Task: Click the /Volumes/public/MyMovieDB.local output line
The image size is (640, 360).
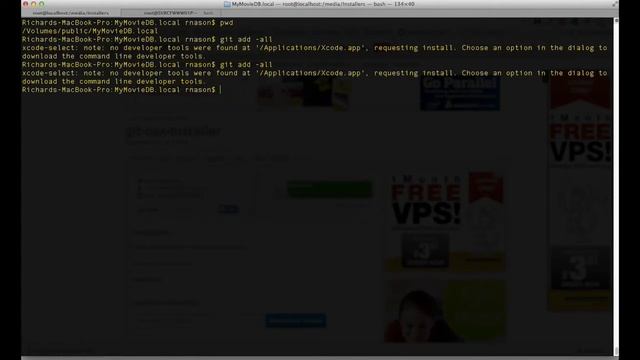Action: (x=90, y=31)
